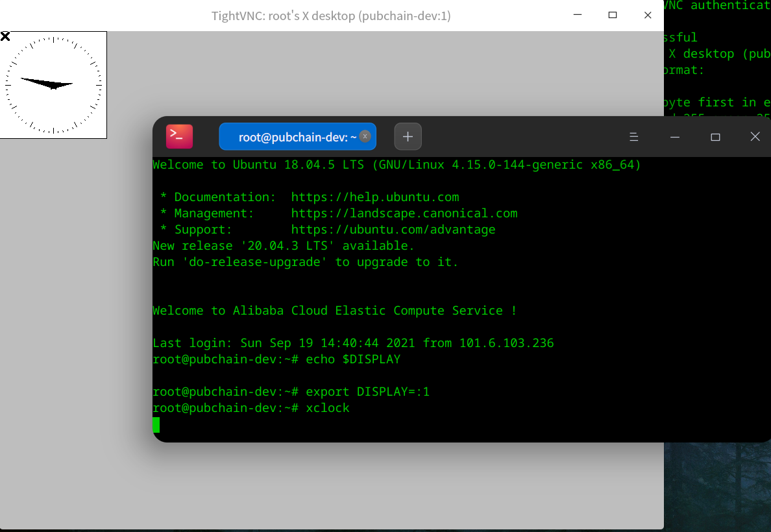Close the root@pubchain-dev tab with its x

click(x=365, y=136)
